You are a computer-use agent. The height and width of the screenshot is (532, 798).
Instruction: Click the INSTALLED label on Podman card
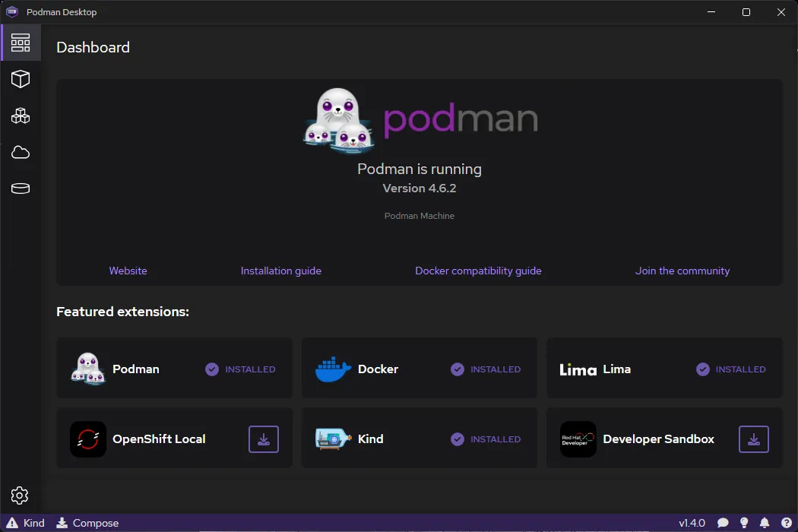coord(250,369)
